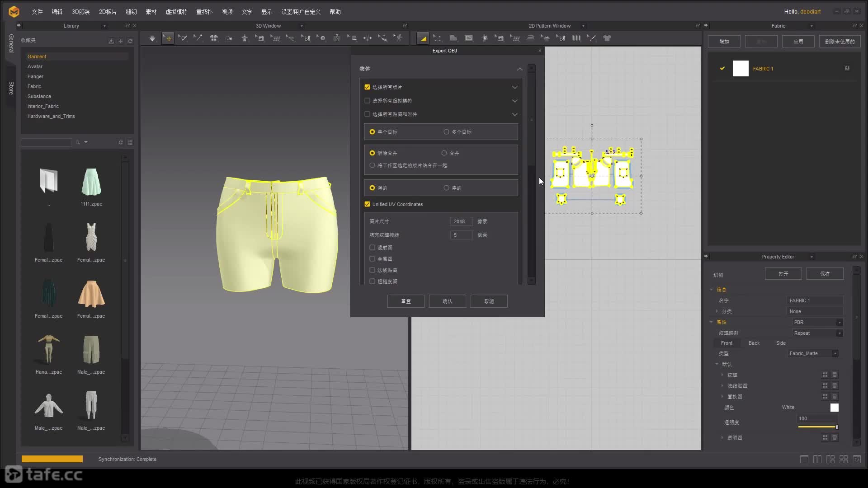The image size is (868, 488).
Task: Click 确认 button to confirm export
Action: pos(447,301)
